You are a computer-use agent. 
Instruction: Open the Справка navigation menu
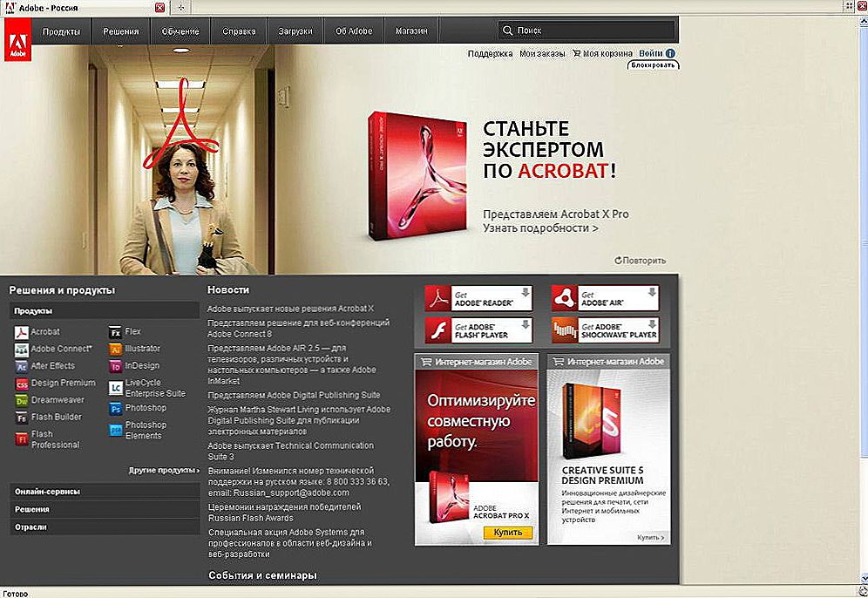tap(239, 31)
